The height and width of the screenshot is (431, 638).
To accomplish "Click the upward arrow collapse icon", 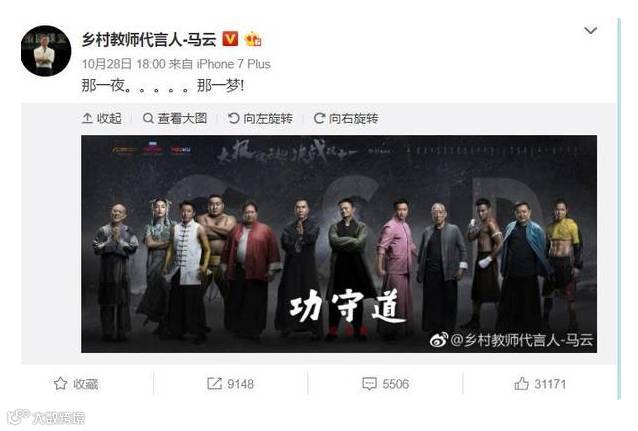I will 87,118.
